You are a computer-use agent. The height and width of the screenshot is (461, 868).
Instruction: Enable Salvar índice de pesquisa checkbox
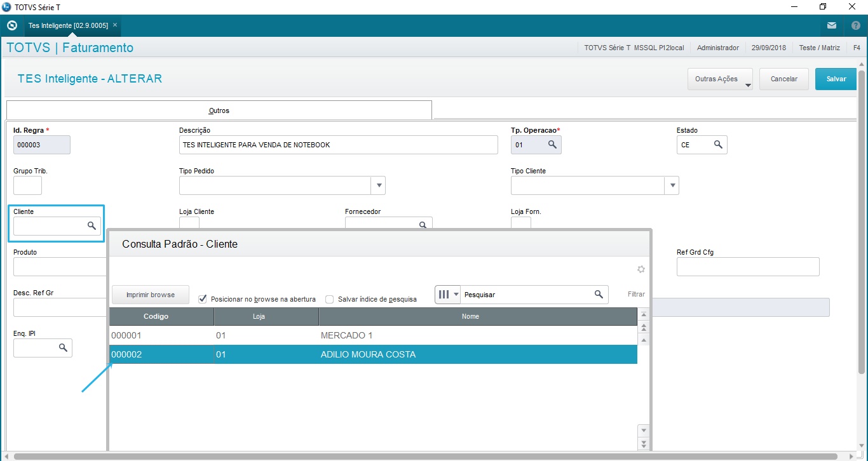[330, 299]
